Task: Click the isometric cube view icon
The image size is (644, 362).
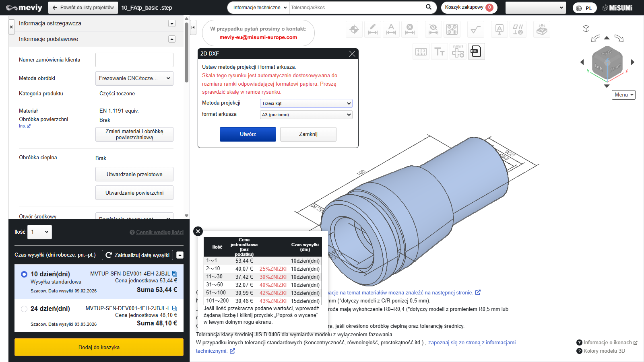Action: click(586, 29)
